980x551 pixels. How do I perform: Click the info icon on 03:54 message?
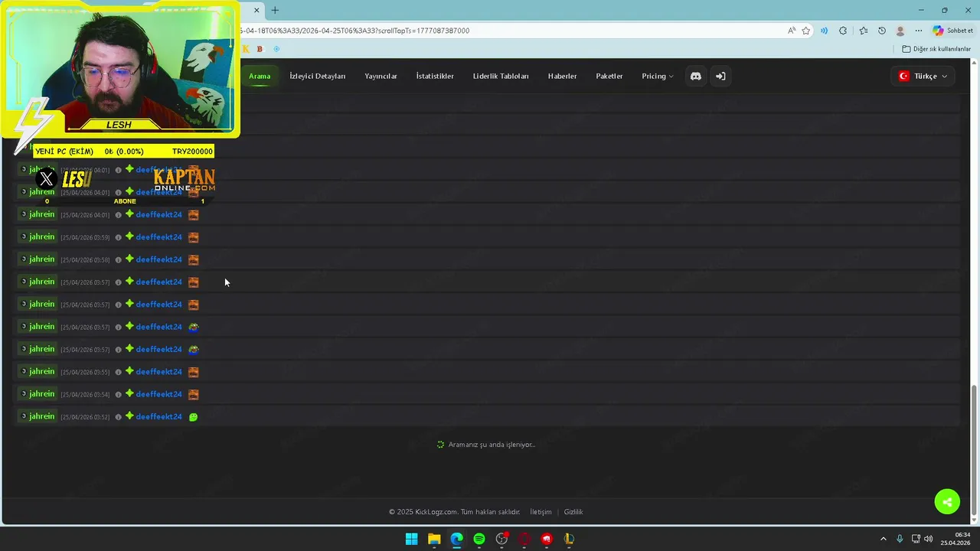pos(118,394)
